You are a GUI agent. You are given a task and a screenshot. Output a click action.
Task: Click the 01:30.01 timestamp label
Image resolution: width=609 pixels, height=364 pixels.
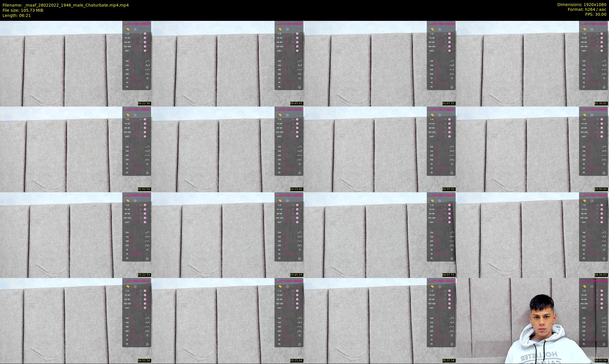coord(601,103)
